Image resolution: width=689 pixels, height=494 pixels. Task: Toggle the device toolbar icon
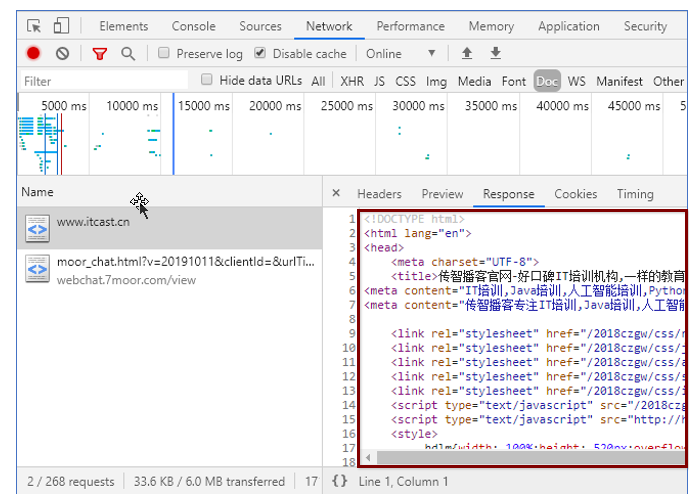tap(61, 26)
